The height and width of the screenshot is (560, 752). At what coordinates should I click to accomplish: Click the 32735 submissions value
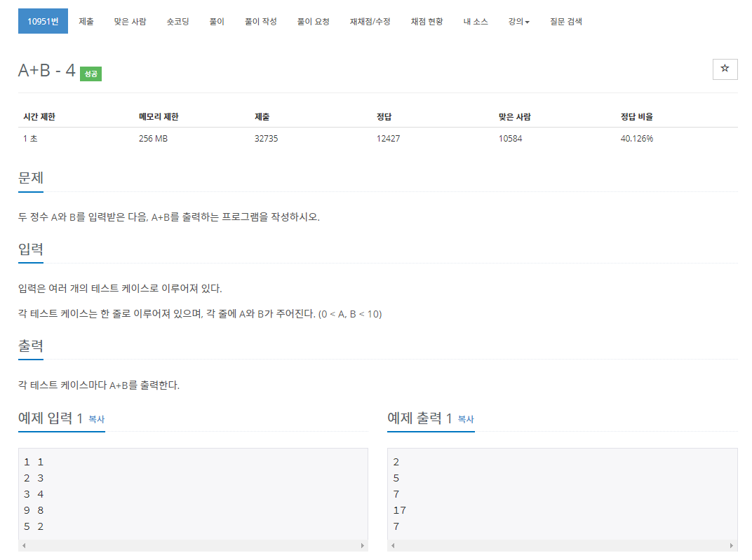266,139
